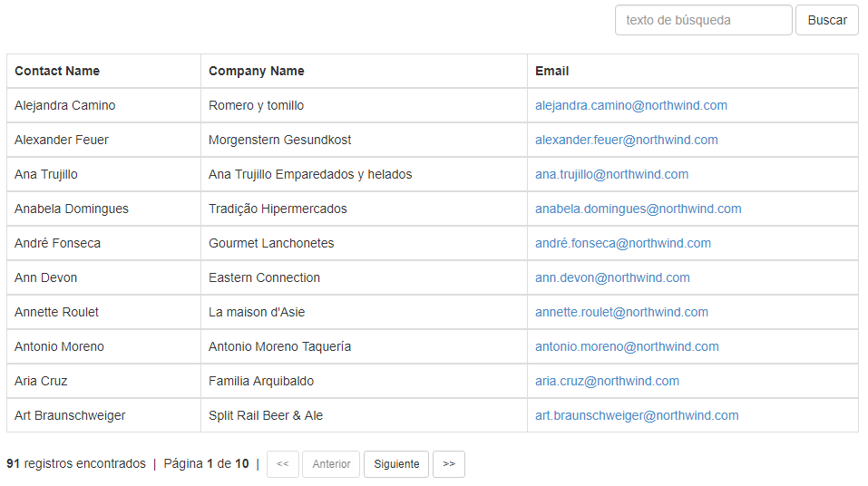Click the << first page button

point(283,464)
